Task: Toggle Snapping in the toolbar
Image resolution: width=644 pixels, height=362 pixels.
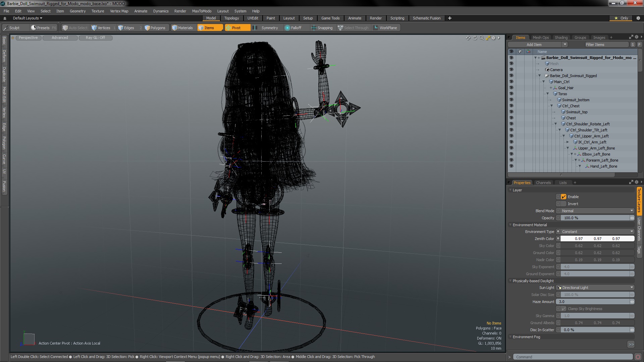Action: [x=322, y=28]
